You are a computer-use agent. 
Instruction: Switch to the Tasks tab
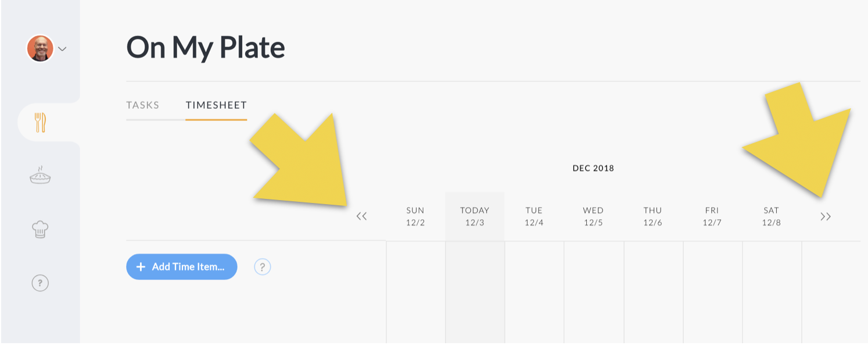pos(143,105)
